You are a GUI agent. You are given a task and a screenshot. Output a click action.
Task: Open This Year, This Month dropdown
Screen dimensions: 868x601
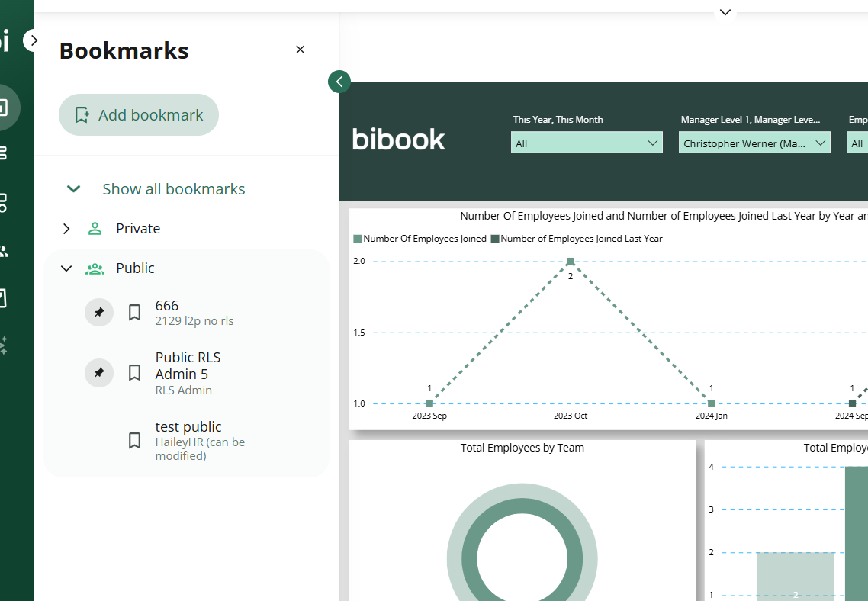(587, 143)
